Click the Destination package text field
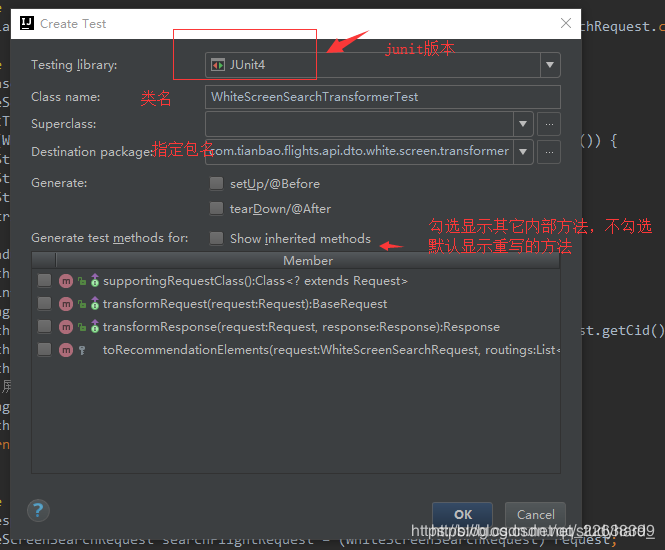Screen dimensions: 665x550 (360, 151)
